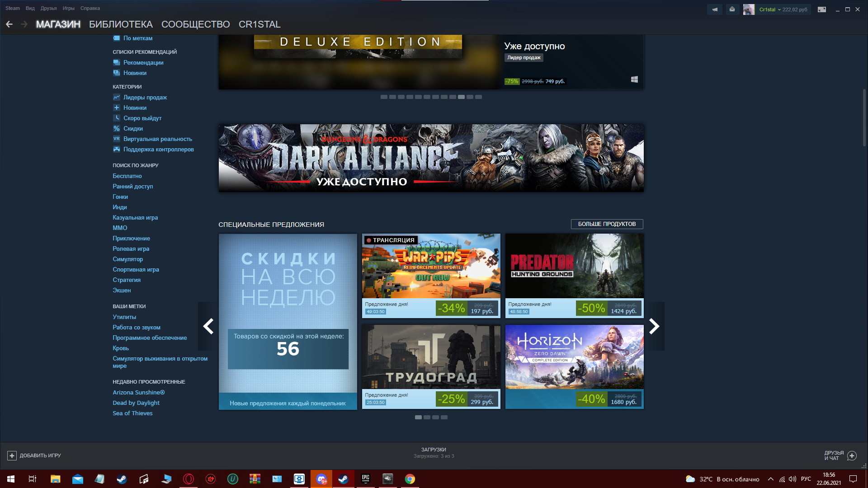The height and width of the screenshot is (488, 868).
Task: Click the Виртуальная реальность VR icon
Action: click(117, 139)
